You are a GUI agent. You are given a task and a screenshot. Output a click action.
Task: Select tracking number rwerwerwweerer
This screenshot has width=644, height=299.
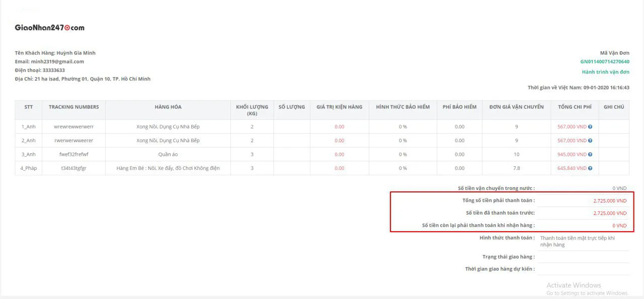[74, 141]
